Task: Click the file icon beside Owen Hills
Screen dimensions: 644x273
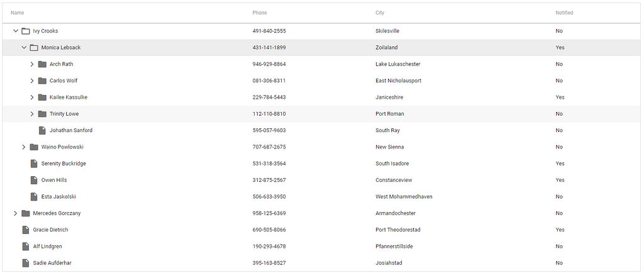Action: coord(34,181)
